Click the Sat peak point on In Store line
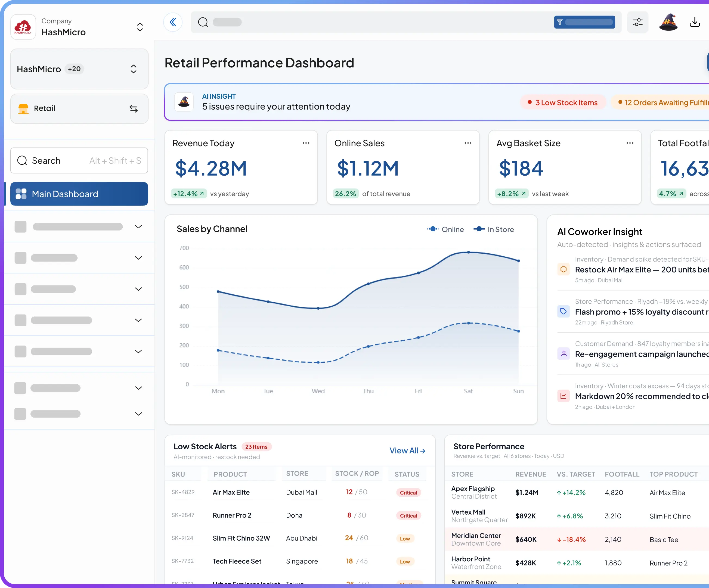709x588 pixels. [x=468, y=252]
